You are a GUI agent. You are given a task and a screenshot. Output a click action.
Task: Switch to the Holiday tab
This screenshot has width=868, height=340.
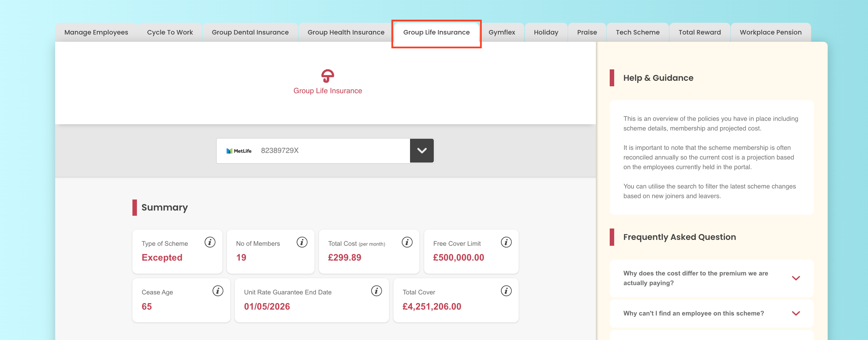pos(546,32)
